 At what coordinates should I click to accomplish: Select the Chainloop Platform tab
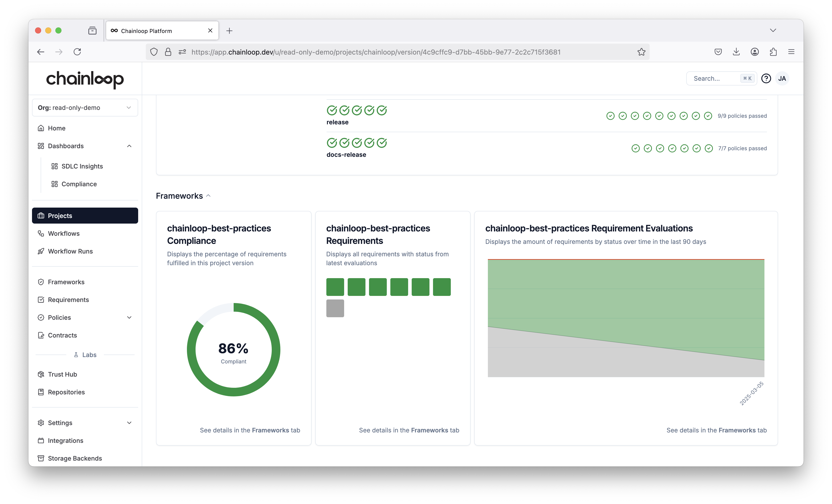[162, 31]
